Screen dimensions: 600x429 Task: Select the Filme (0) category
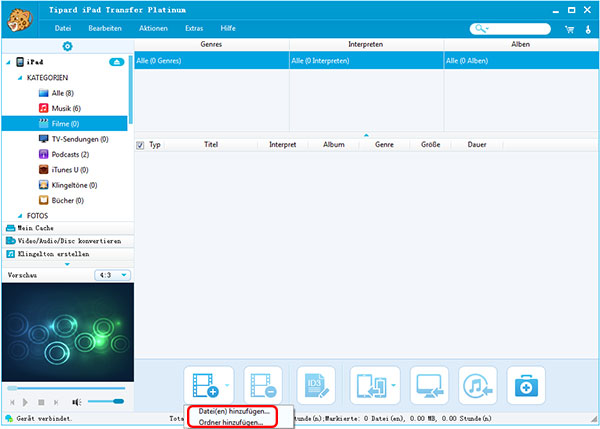coord(64,124)
